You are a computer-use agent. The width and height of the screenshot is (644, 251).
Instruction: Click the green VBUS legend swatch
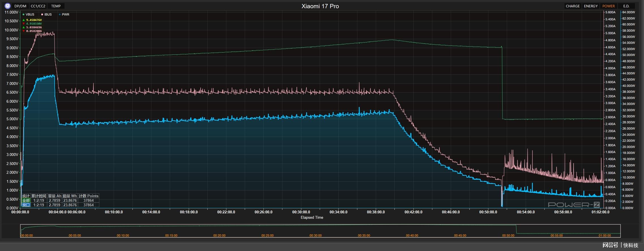[24, 14]
